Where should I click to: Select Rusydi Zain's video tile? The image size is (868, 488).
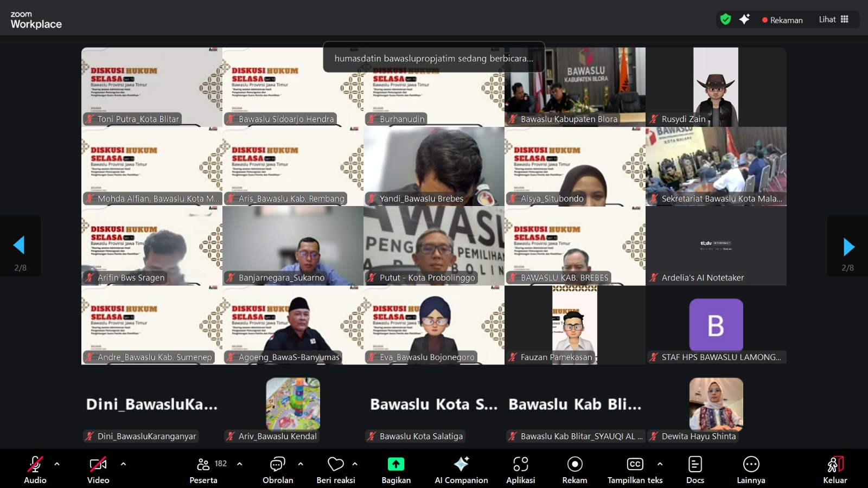pyautogui.click(x=715, y=87)
